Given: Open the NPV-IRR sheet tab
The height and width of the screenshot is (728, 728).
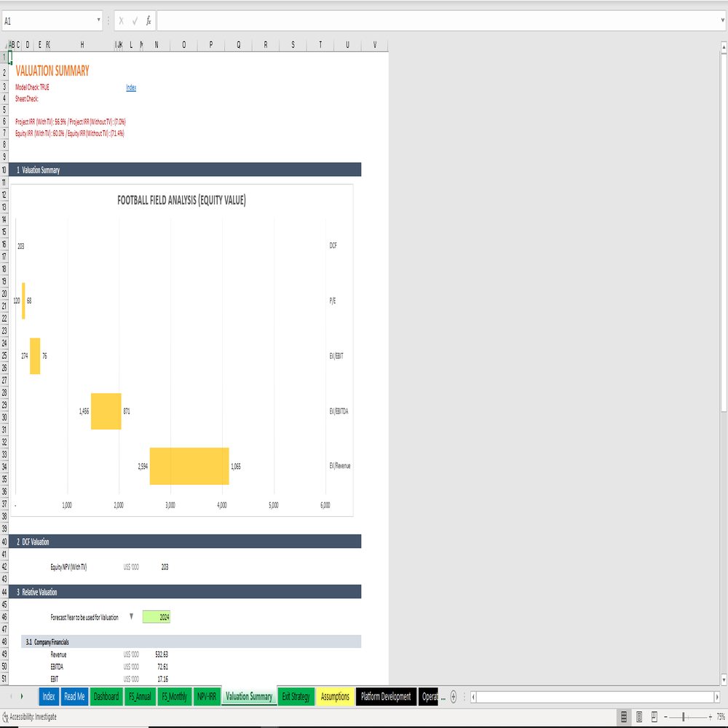Looking at the screenshot, I should (x=207, y=697).
